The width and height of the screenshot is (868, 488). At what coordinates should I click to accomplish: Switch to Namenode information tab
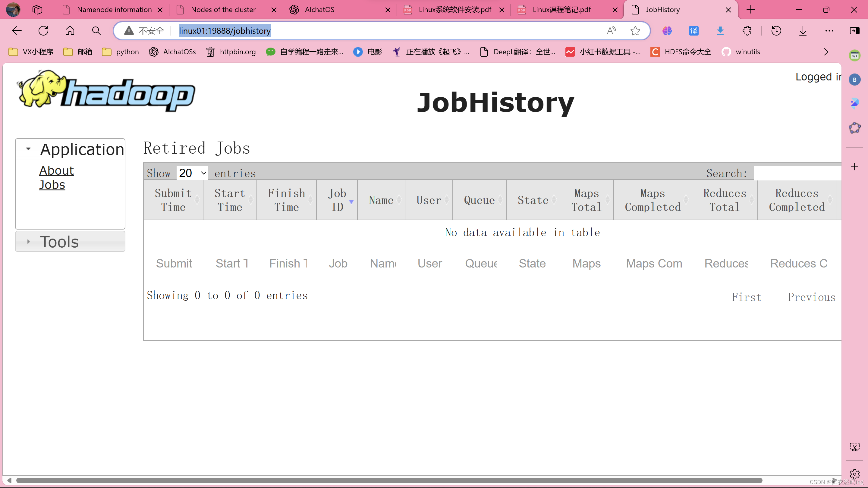tap(114, 9)
